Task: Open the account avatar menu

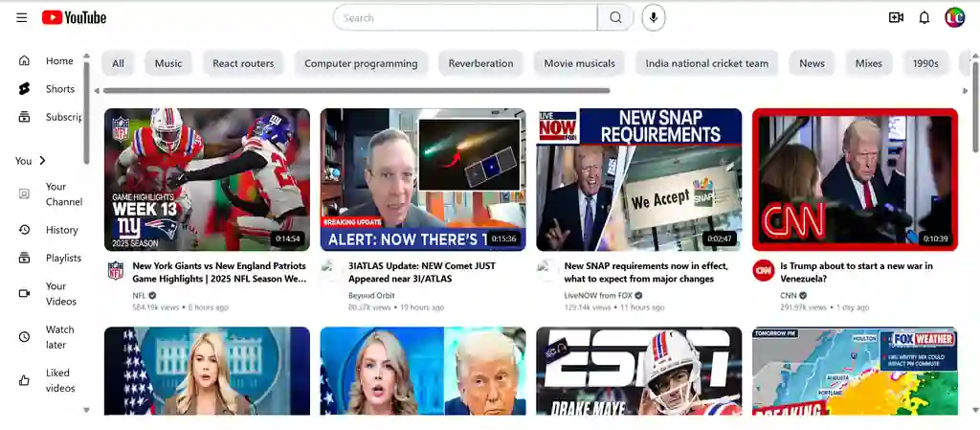Action: [x=954, y=17]
